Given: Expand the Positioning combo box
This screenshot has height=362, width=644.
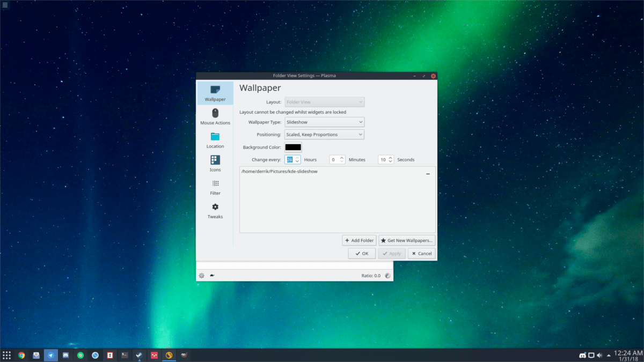Looking at the screenshot, I should 324,135.
